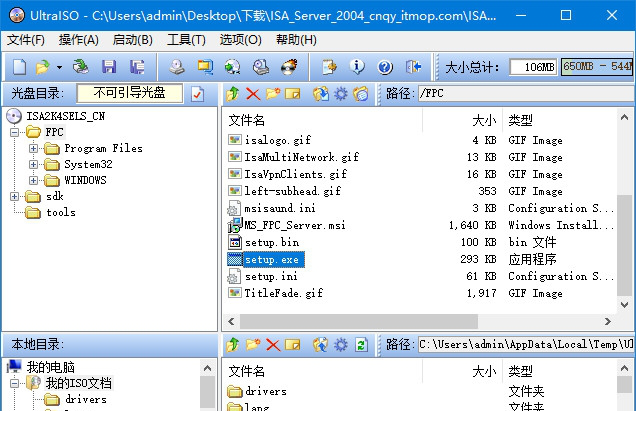Screen dimensions: 636x427
Task: Click the New file toolbar icon
Action: click(19, 67)
